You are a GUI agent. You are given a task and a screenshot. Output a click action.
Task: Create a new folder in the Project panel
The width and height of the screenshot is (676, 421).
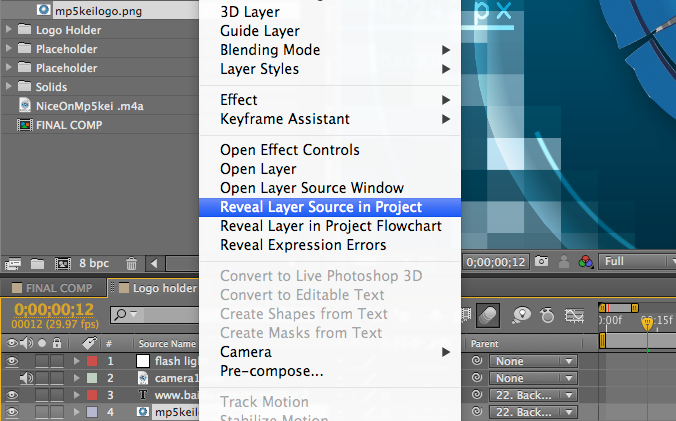[x=37, y=264]
